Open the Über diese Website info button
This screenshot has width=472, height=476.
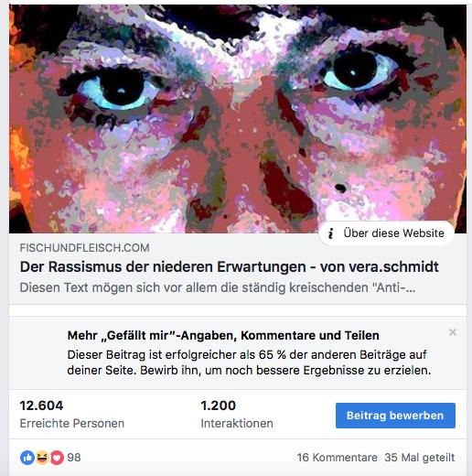coord(386,233)
